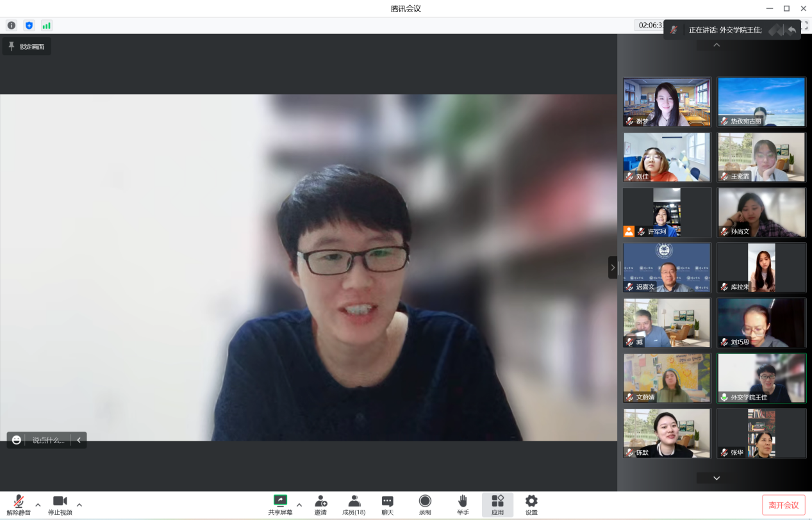Open the 聊天 chat panel
Screen dimensions: 812x520
tap(388, 504)
